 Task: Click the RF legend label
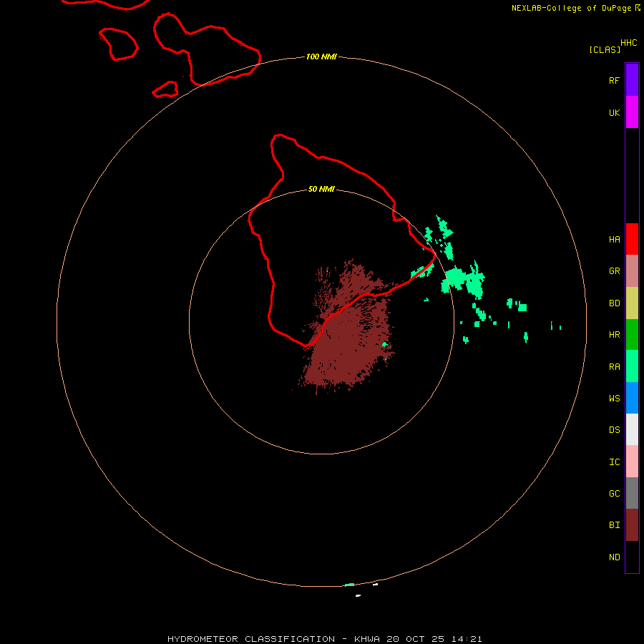click(x=614, y=80)
